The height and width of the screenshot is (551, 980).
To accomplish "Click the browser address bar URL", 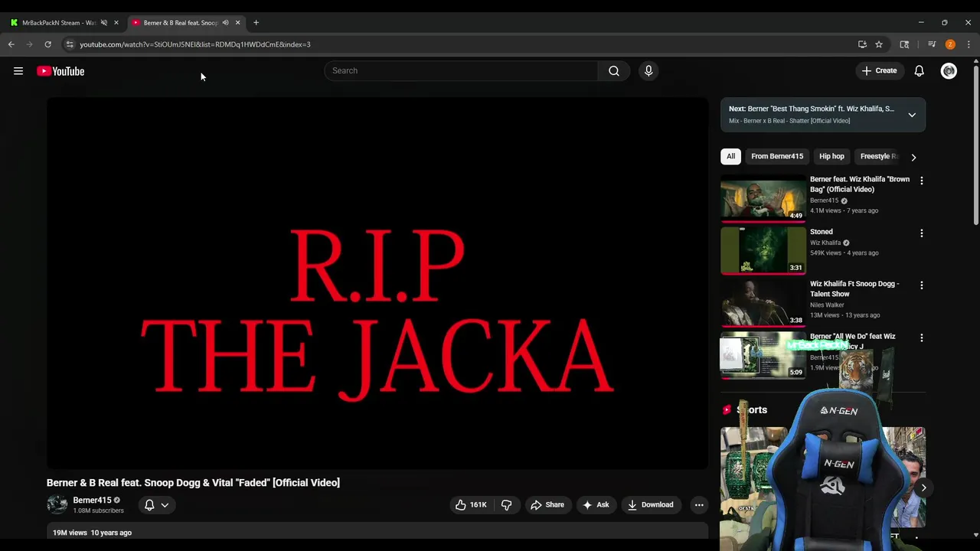I will point(195,44).
